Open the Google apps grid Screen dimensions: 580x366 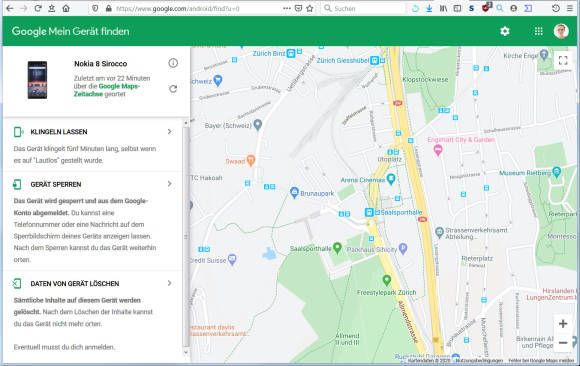539,31
